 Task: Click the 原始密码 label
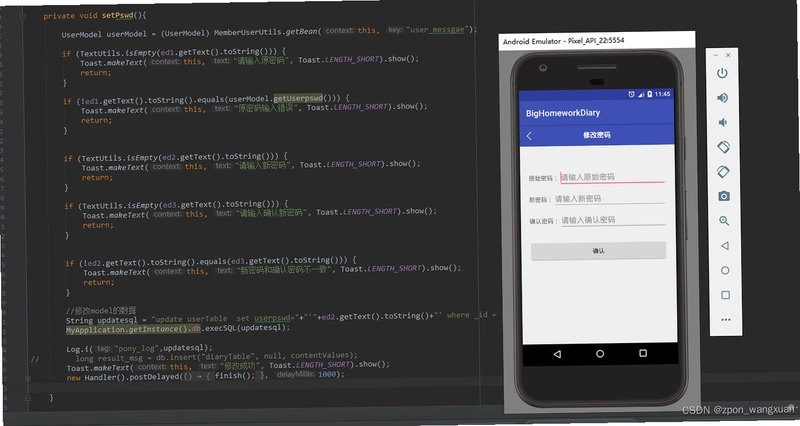pyautogui.click(x=541, y=179)
